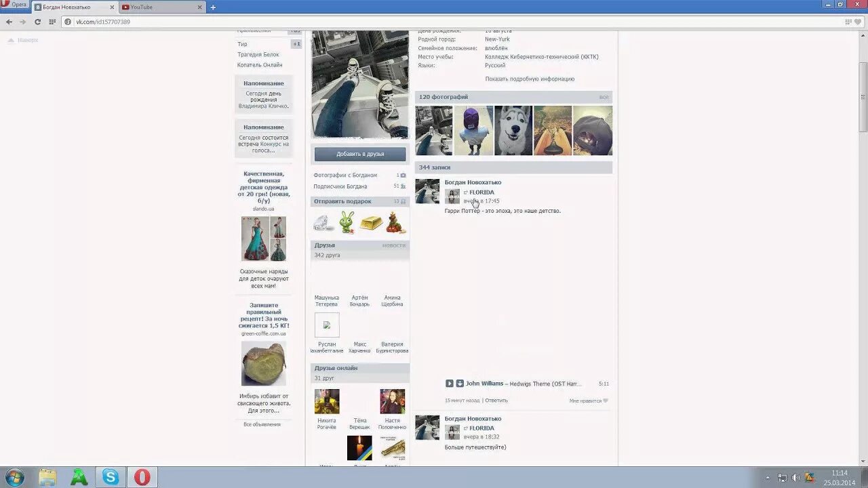The height and width of the screenshot is (488, 868).
Task: Click новости link in friends header
Action: point(393,245)
